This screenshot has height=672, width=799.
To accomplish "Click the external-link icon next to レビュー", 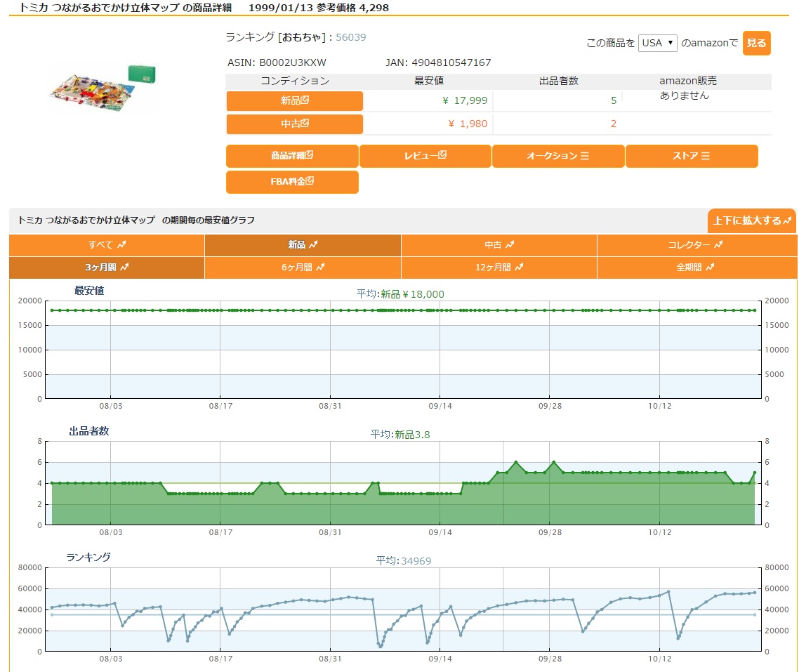I will coord(442,155).
